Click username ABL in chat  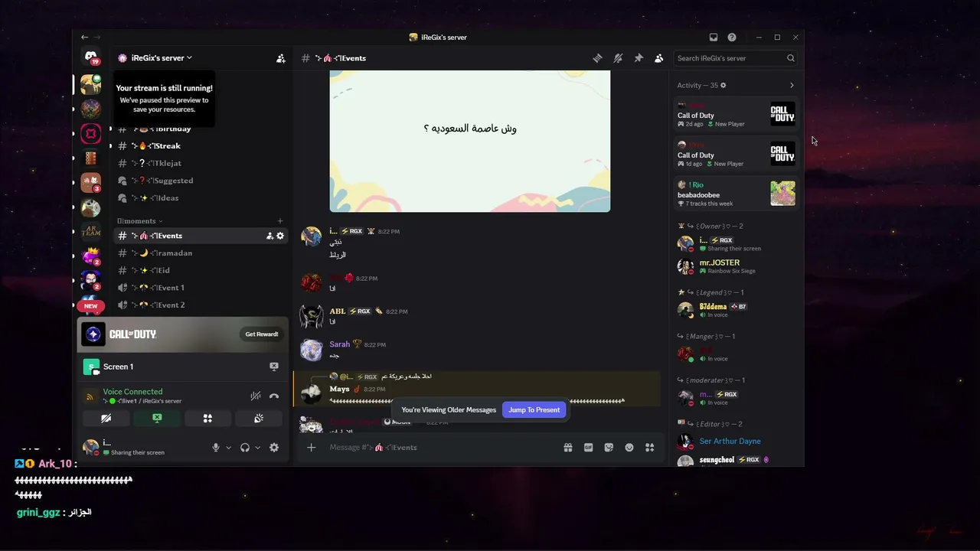(x=338, y=311)
